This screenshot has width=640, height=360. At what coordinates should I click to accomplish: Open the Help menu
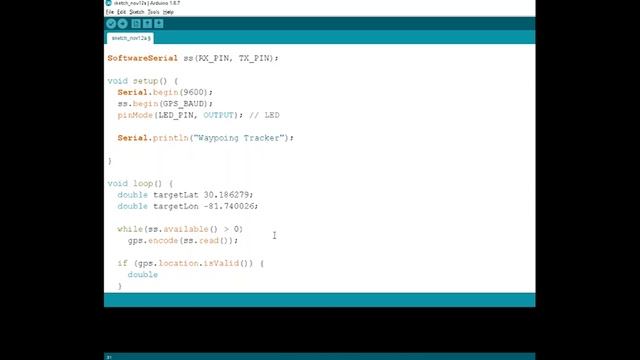pyautogui.click(x=168, y=12)
